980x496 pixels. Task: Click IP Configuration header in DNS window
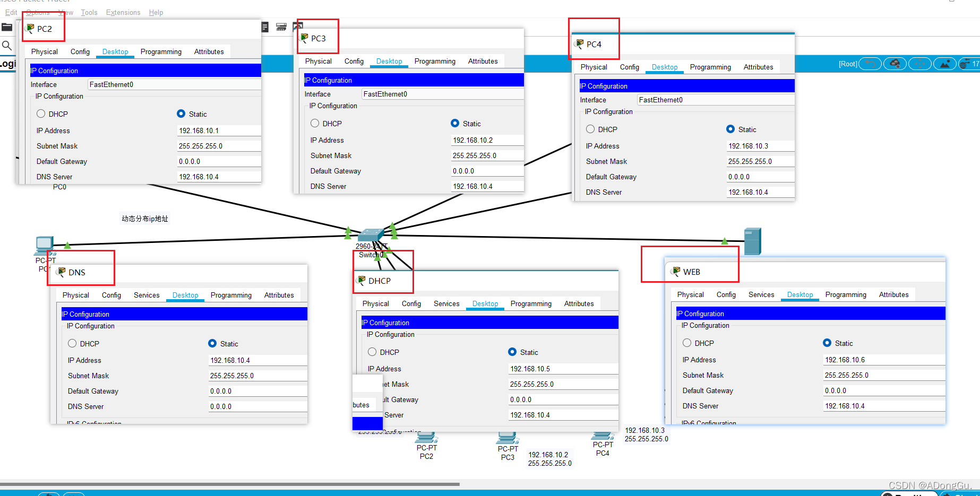pyautogui.click(x=184, y=314)
